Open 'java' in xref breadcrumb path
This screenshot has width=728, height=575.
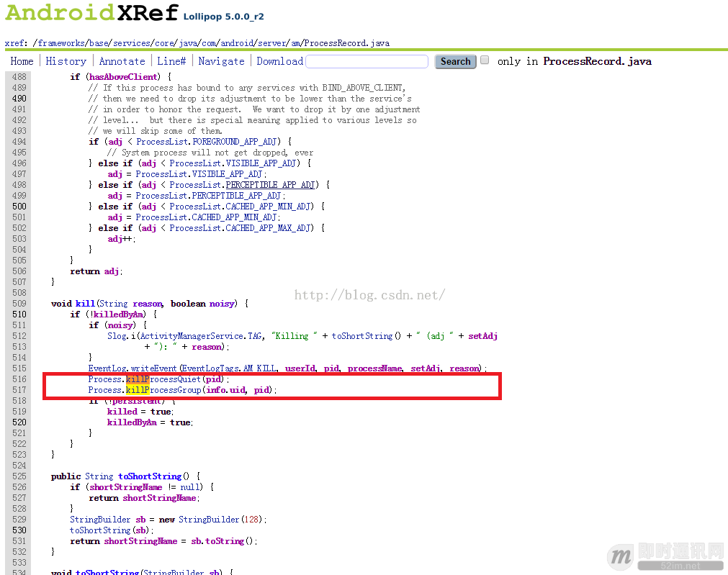pos(188,43)
